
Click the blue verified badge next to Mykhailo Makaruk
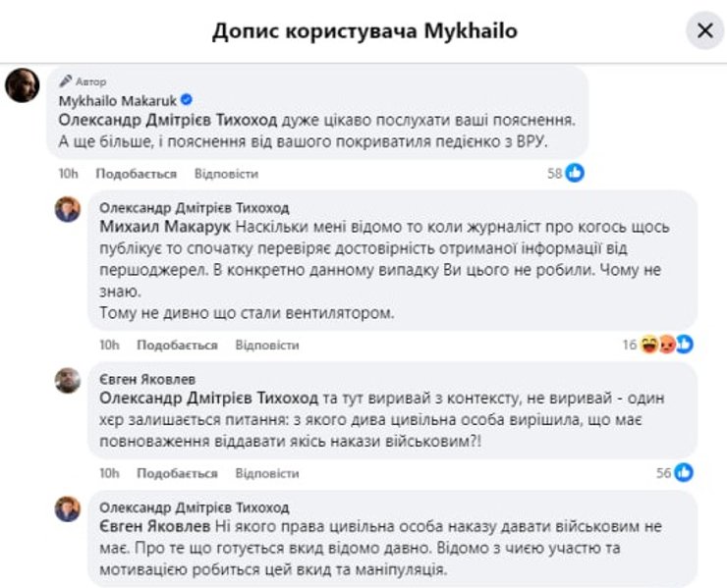tap(186, 101)
